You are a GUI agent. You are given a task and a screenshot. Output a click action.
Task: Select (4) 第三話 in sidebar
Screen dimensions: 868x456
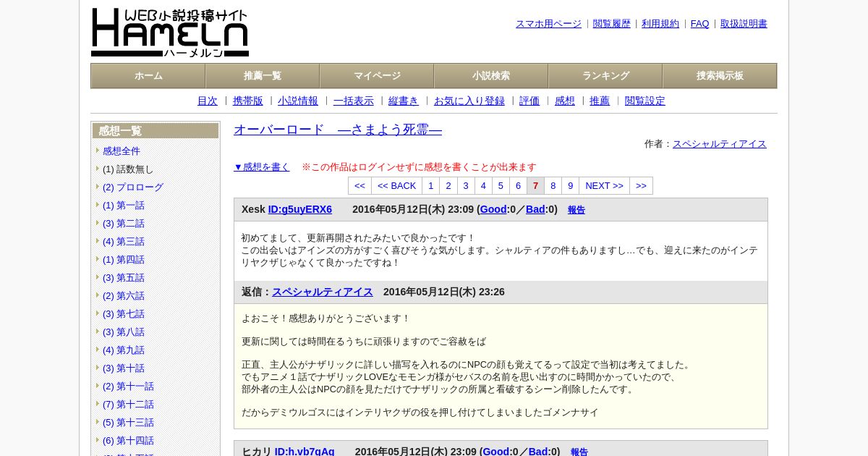click(124, 242)
